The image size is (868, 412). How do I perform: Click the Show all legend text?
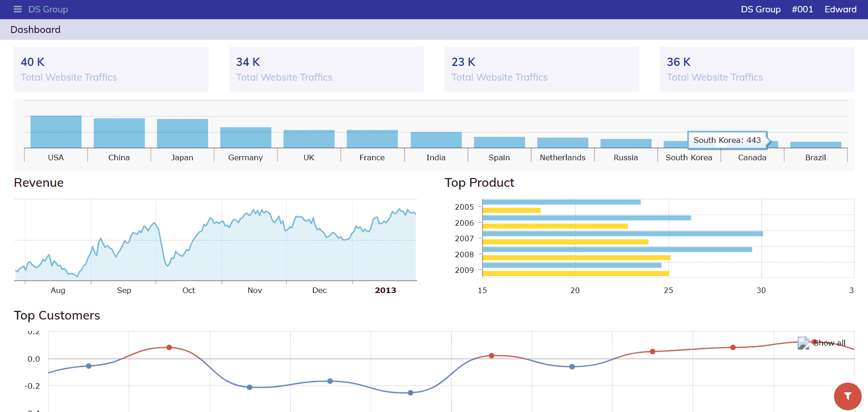tap(829, 343)
